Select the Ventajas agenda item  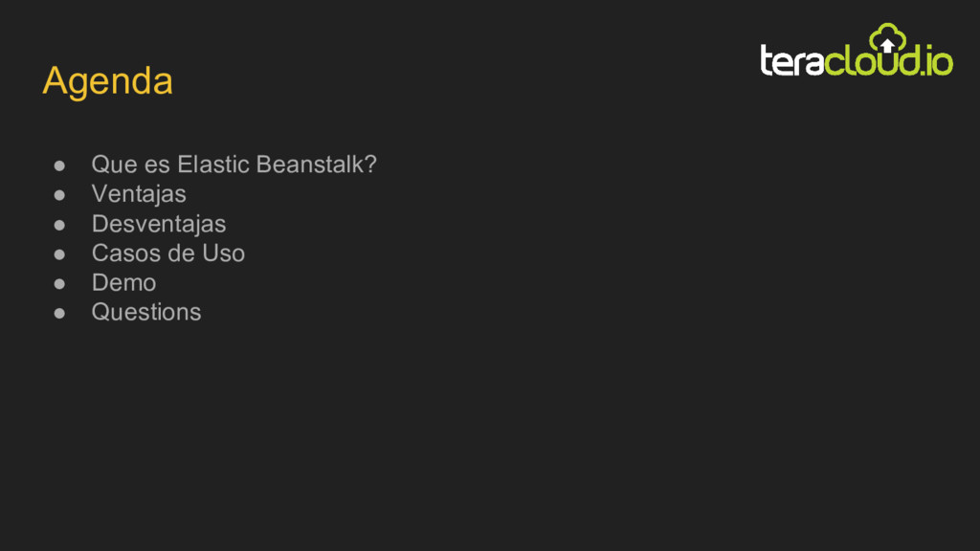139,194
